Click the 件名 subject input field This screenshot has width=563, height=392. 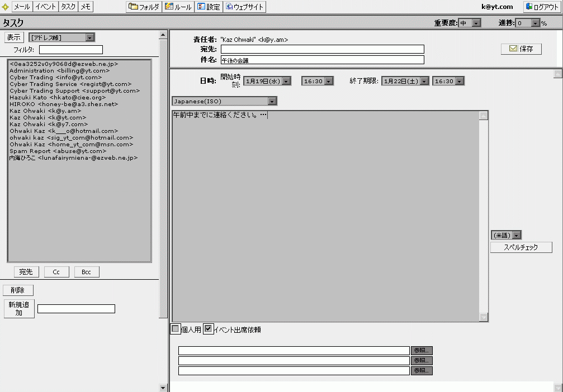pyautogui.click(x=322, y=60)
